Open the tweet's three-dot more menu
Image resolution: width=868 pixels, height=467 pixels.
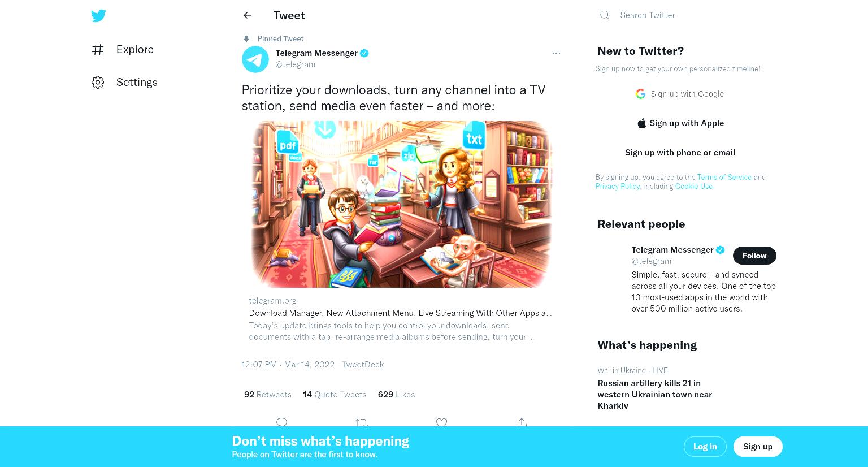556,53
